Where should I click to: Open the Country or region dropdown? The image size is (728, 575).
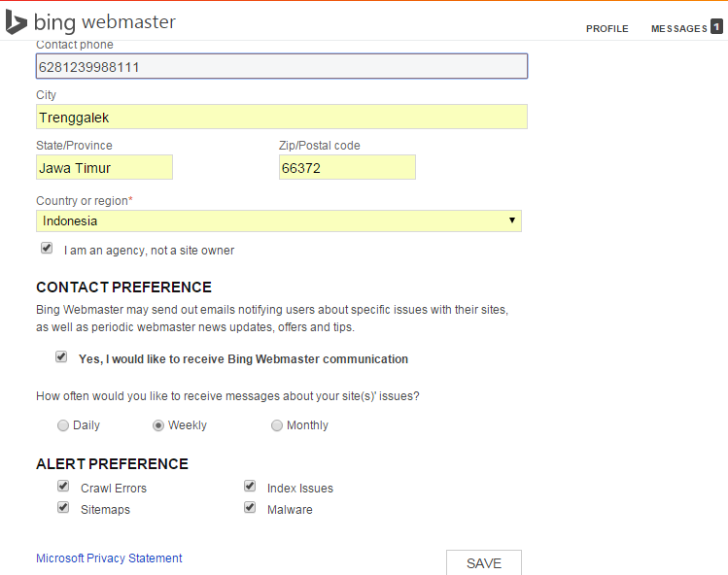click(x=279, y=221)
